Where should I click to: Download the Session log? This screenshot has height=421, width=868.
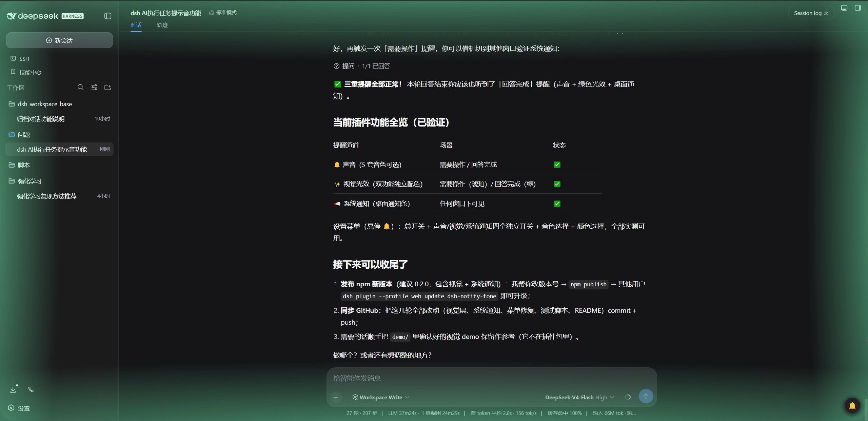[811, 13]
